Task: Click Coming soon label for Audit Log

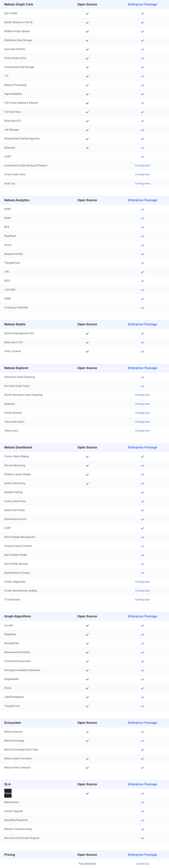Action: pos(142,183)
